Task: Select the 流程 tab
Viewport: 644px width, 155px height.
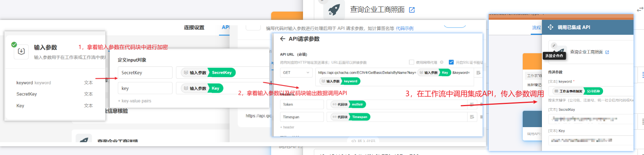Action: pyautogui.click(x=536, y=28)
